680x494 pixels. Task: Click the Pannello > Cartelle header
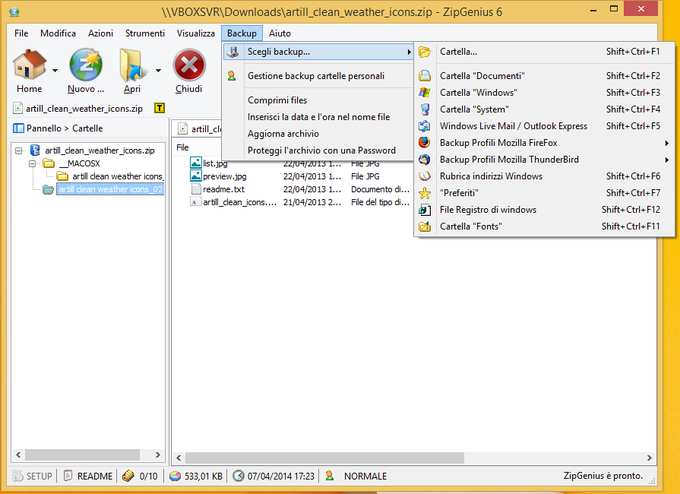(65, 128)
